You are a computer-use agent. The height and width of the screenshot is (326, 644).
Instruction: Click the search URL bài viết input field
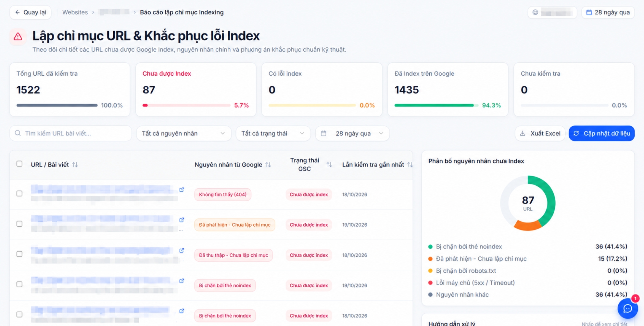[71, 133]
